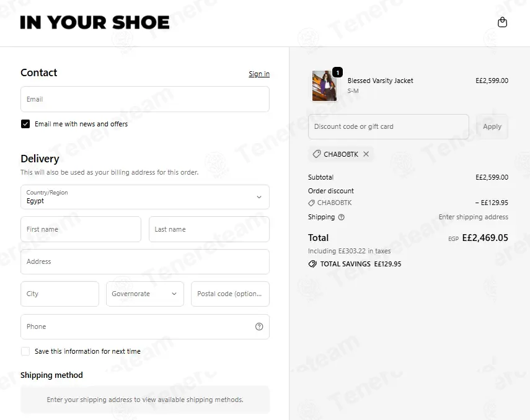Focus the City field
530x420 pixels.
[60, 294]
